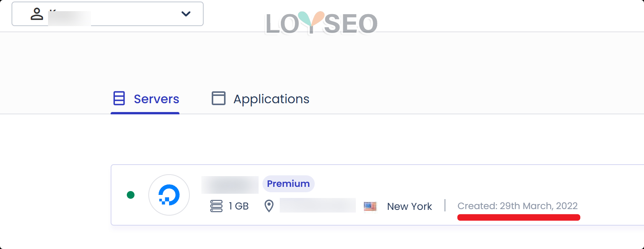Click the red underline beneath the creation date

(518, 218)
